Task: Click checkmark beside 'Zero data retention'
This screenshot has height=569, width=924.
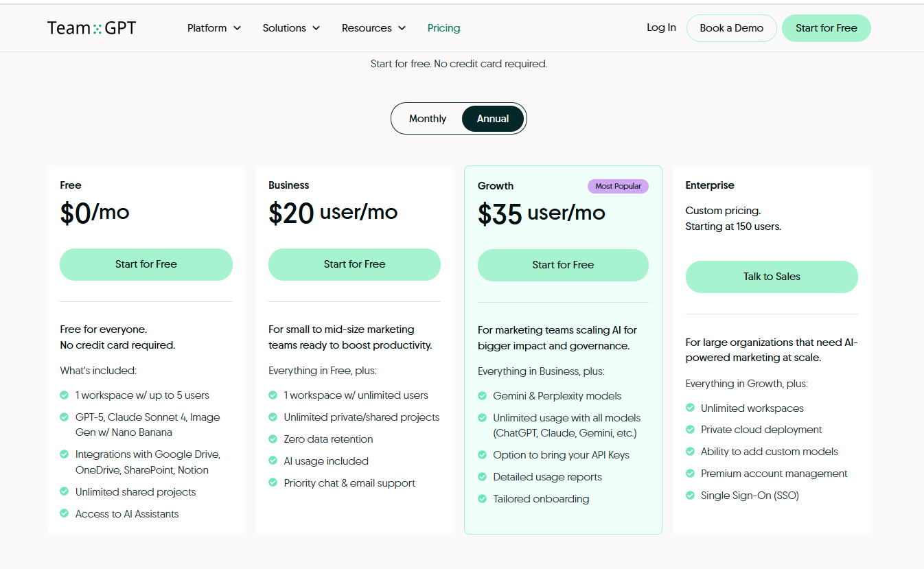Action: (x=273, y=439)
